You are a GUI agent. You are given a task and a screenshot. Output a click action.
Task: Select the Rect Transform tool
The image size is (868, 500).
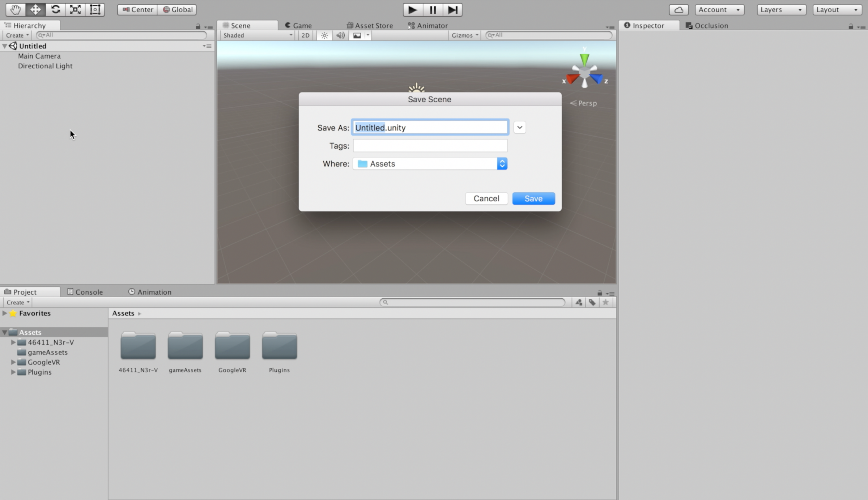click(x=95, y=10)
